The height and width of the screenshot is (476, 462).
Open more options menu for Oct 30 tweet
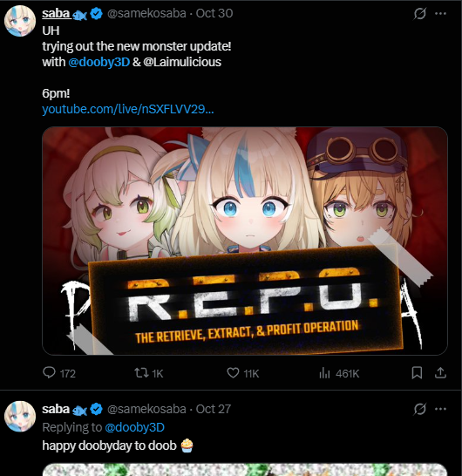[440, 14]
